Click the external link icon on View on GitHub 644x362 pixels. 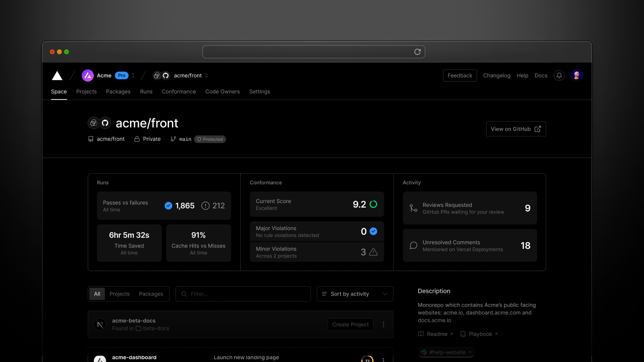click(538, 129)
